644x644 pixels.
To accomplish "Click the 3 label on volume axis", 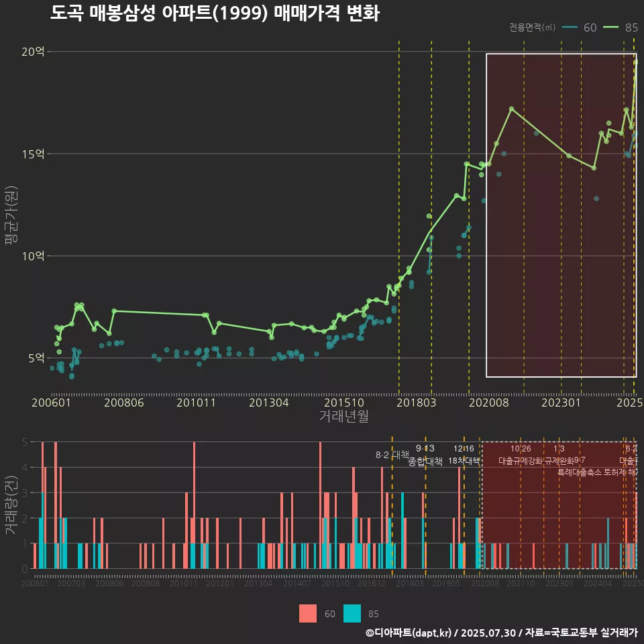I will [25, 493].
